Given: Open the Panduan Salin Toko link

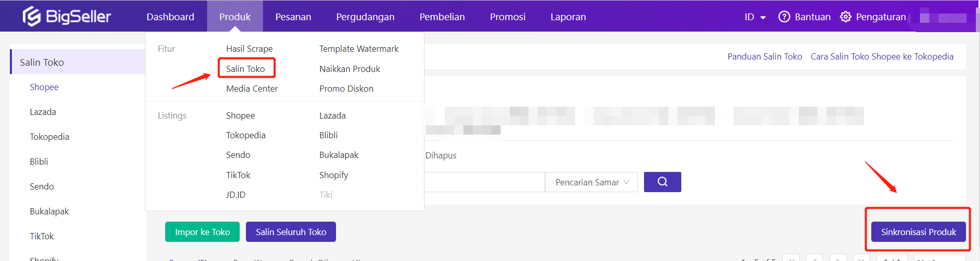Looking at the screenshot, I should point(765,56).
